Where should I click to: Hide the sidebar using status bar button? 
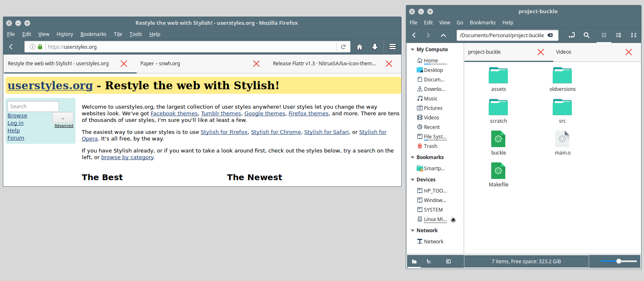tap(448, 261)
